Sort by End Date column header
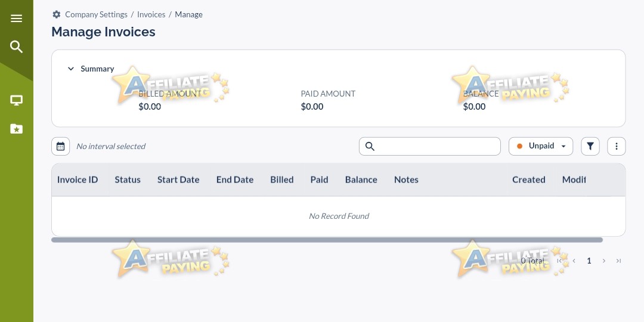644x322 pixels. click(x=235, y=179)
